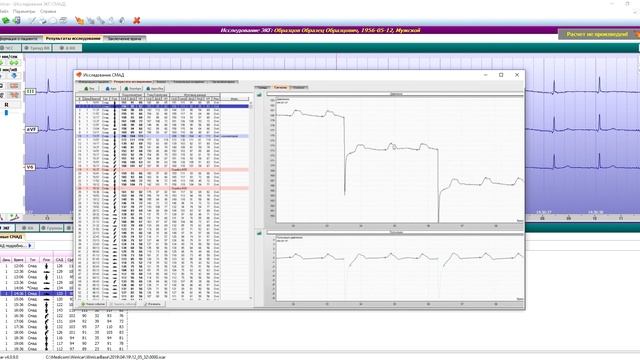
Task: Select the V6 lead label
Action: pos(30,167)
